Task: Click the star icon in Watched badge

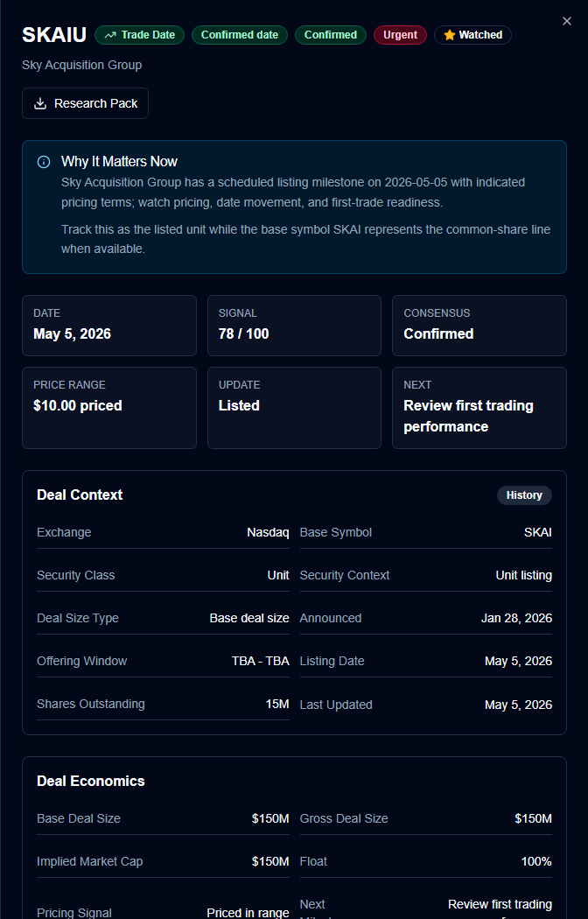Action: tap(449, 35)
